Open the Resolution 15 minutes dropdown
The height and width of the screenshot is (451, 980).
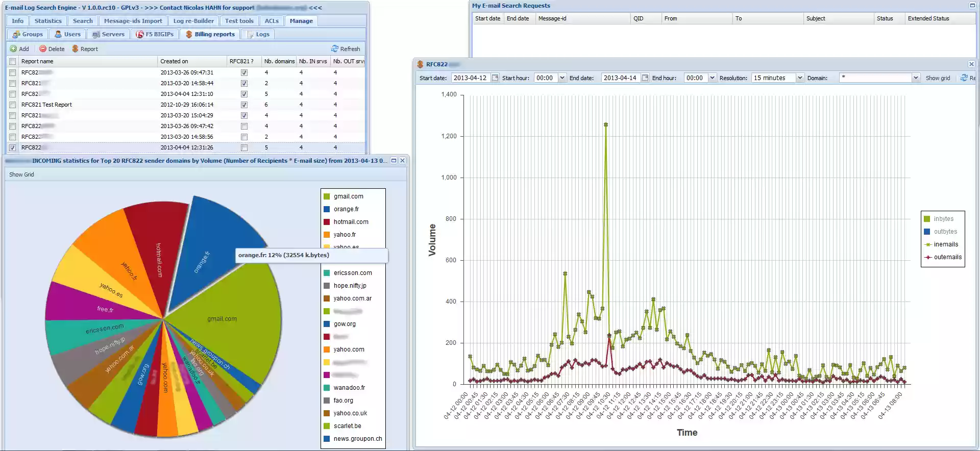pos(800,78)
